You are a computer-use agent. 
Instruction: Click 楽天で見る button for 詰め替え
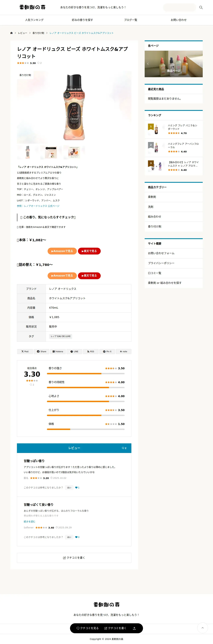pos(89,276)
